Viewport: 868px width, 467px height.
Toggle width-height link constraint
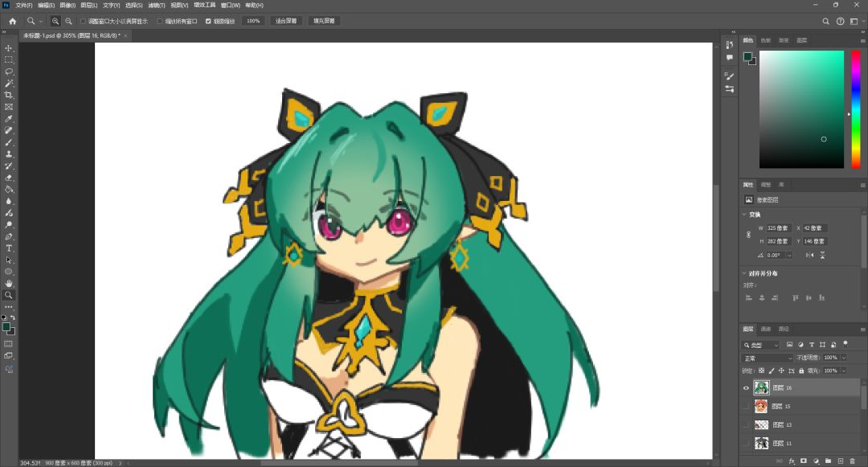748,235
